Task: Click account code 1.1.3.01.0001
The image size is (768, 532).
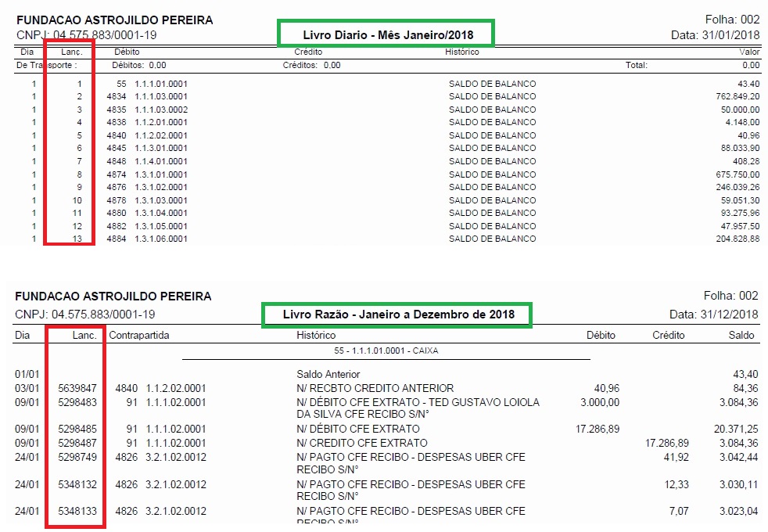Action: (161, 148)
